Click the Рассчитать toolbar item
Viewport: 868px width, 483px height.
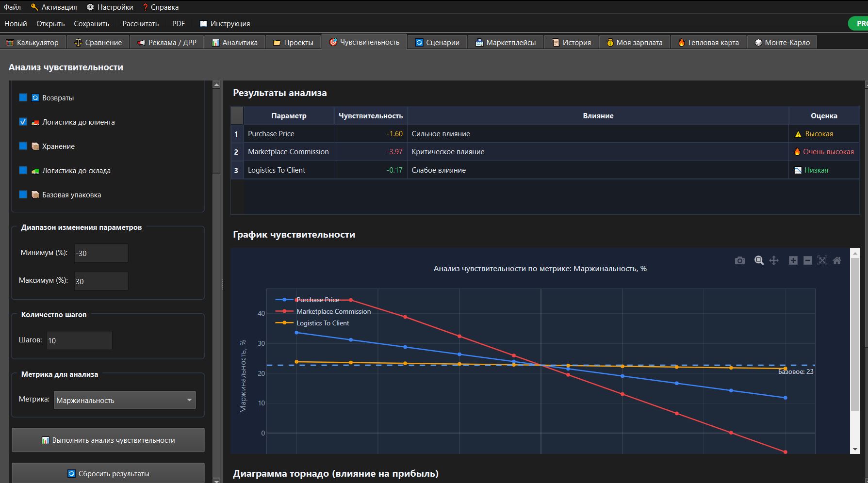(141, 23)
